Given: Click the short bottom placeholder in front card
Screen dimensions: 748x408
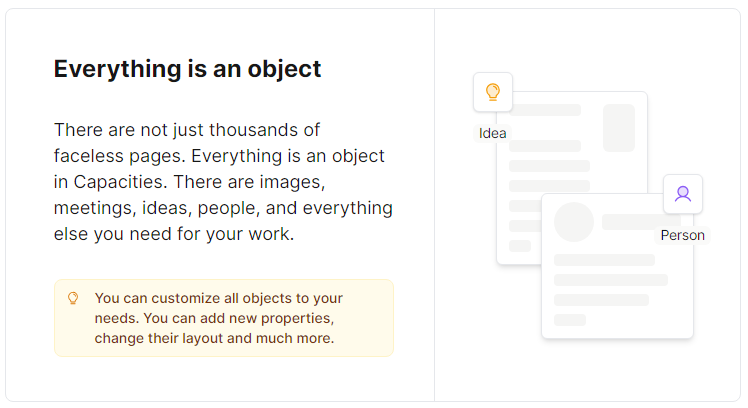Looking at the screenshot, I should [x=570, y=320].
